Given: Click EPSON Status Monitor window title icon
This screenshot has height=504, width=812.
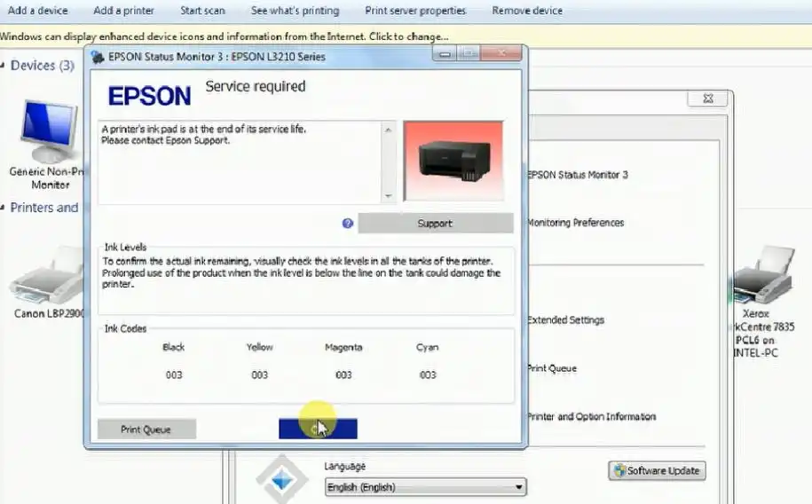Looking at the screenshot, I should tap(98, 57).
